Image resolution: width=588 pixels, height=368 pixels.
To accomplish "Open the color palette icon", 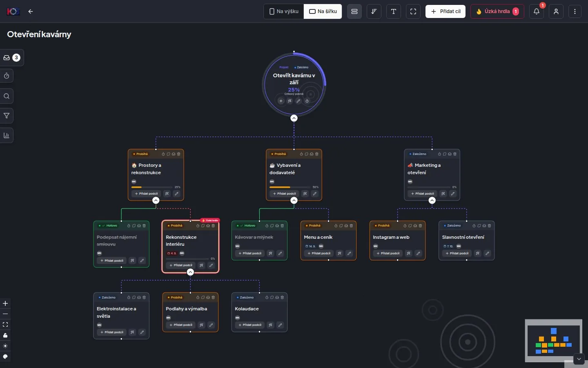I will pyautogui.click(x=5, y=357).
